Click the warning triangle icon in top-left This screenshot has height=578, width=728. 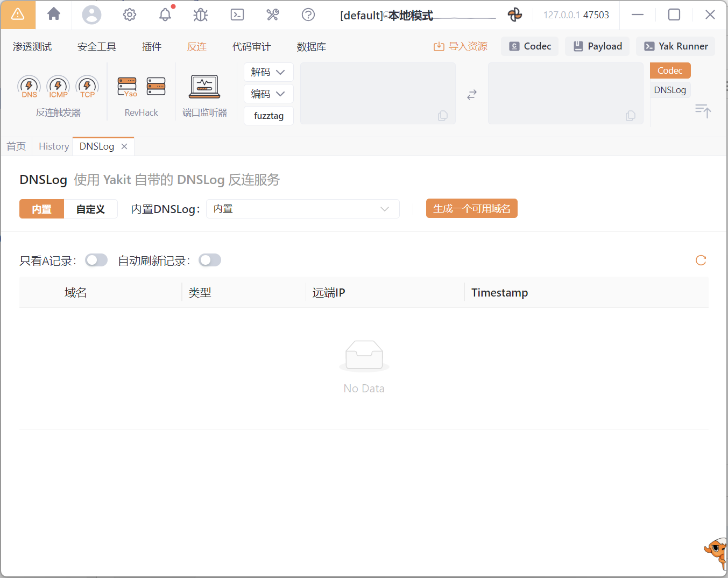[18, 15]
